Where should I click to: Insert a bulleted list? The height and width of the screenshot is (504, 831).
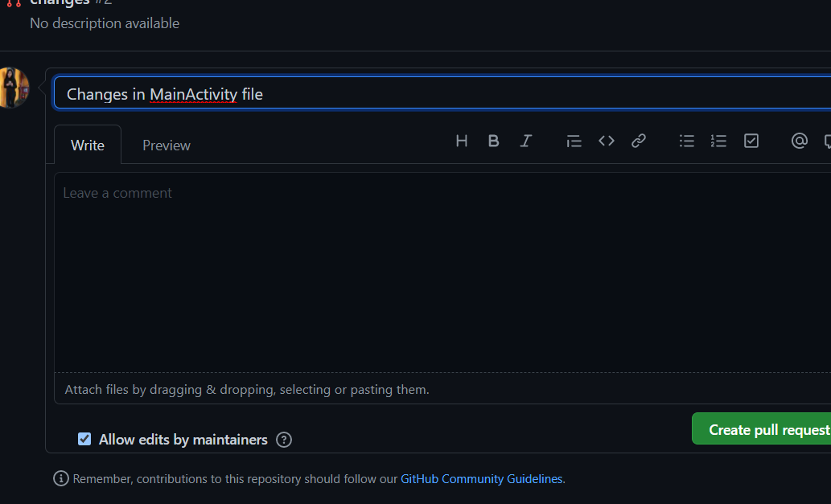687,141
